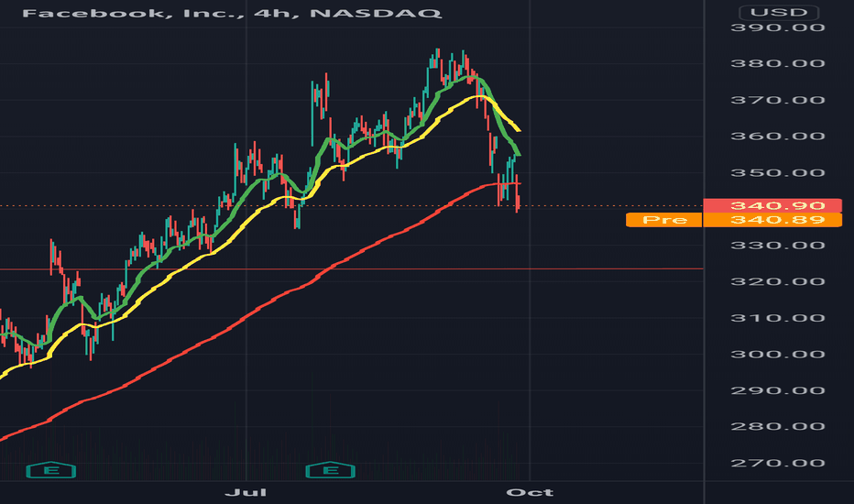This screenshot has width=854, height=504.
Task: Click the 360.00 price axis label
Action: [x=778, y=137]
